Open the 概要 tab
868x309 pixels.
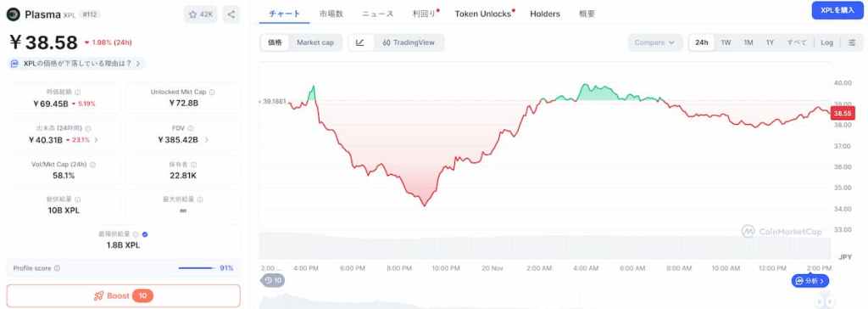coord(587,14)
